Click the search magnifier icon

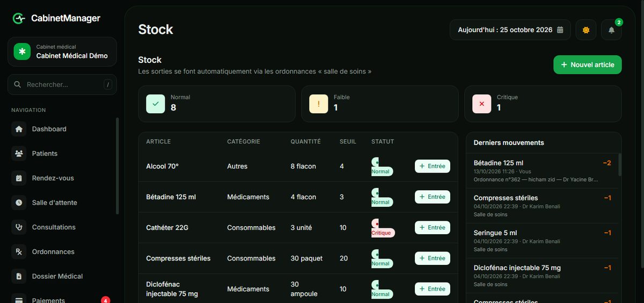point(18,84)
